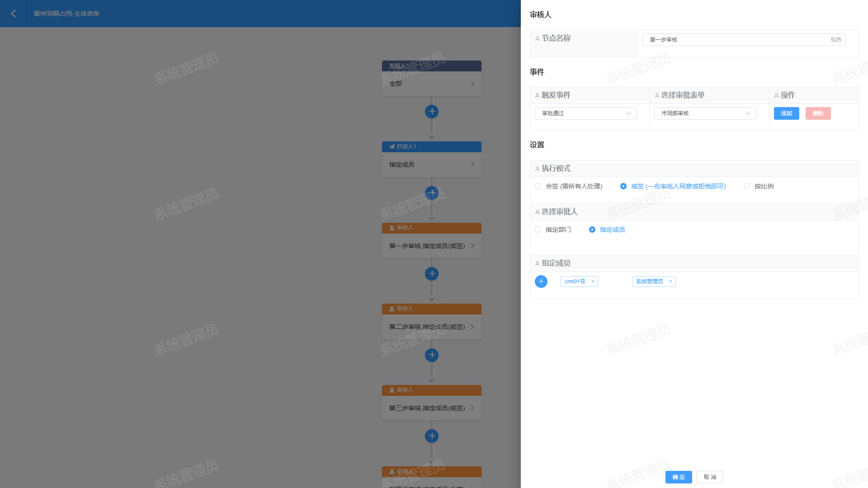
Task: Add node below 发起人 step
Action: click(432, 112)
